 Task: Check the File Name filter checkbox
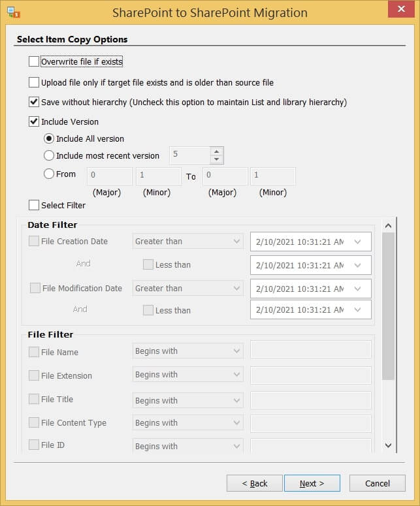[34, 352]
